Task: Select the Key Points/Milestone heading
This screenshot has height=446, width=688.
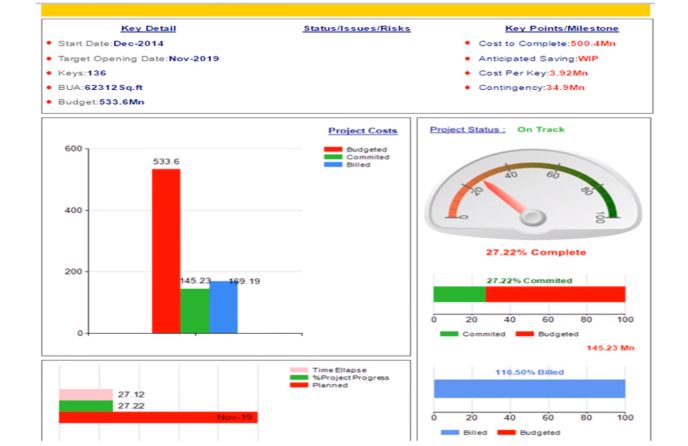Action: point(561,29)
